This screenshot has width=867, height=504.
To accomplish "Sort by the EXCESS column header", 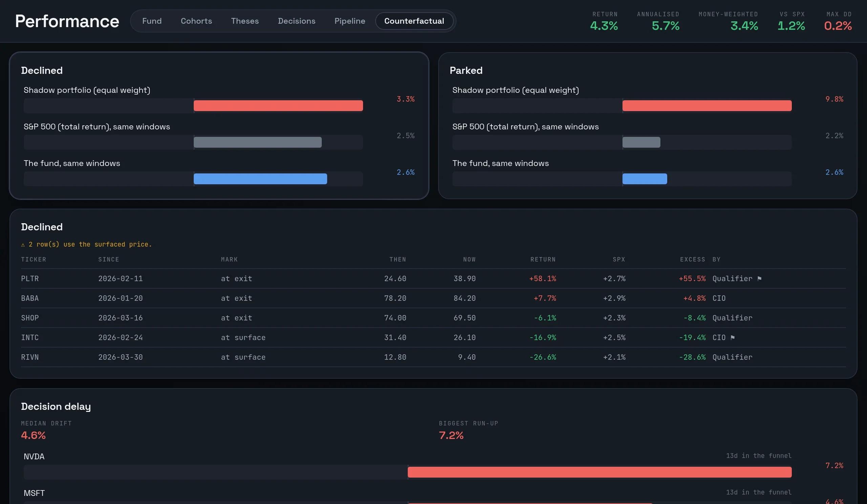I will 692,259.
